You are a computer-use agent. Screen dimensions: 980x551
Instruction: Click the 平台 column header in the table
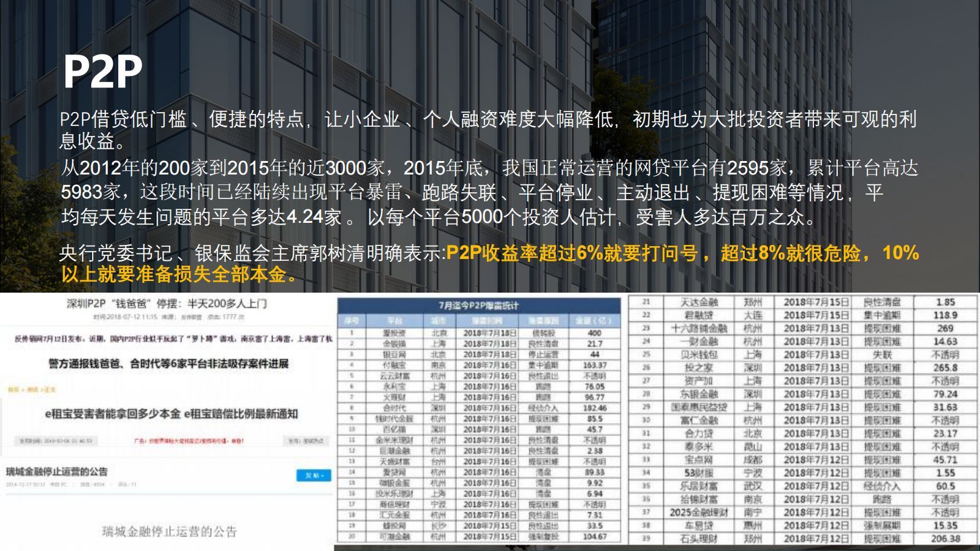point(394,321)
